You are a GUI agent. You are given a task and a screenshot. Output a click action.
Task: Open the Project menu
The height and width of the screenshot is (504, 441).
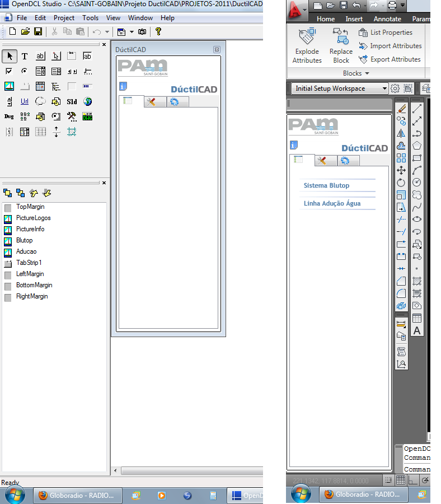(64, 18)
